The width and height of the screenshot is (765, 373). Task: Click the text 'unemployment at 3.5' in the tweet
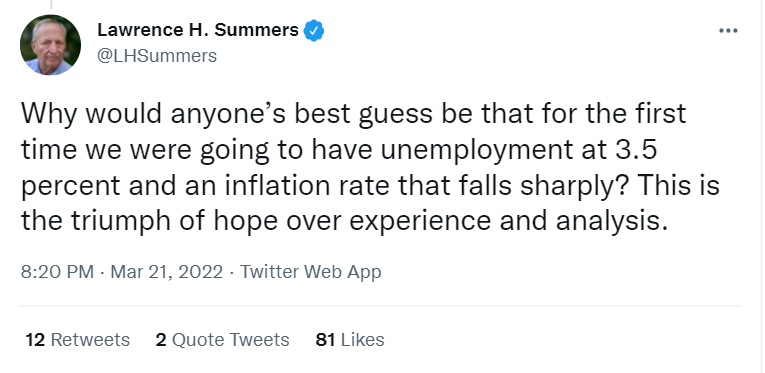tap(519, 150)
